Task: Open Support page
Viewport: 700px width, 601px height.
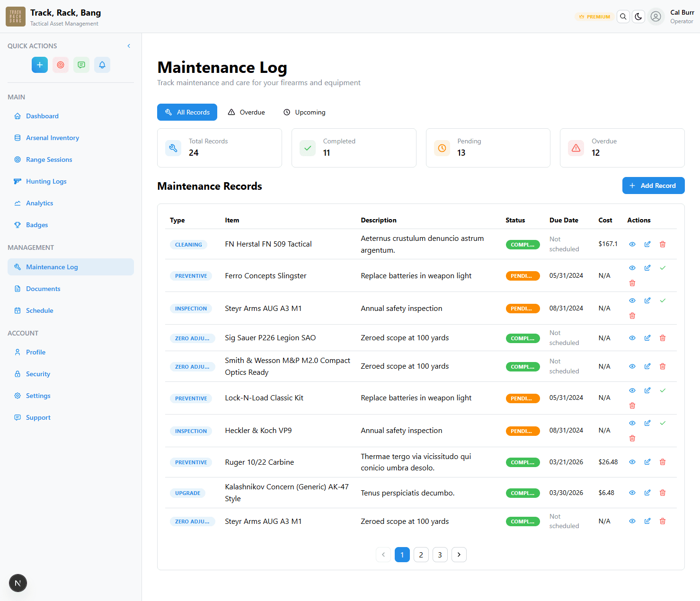Action: pos(71,417)
